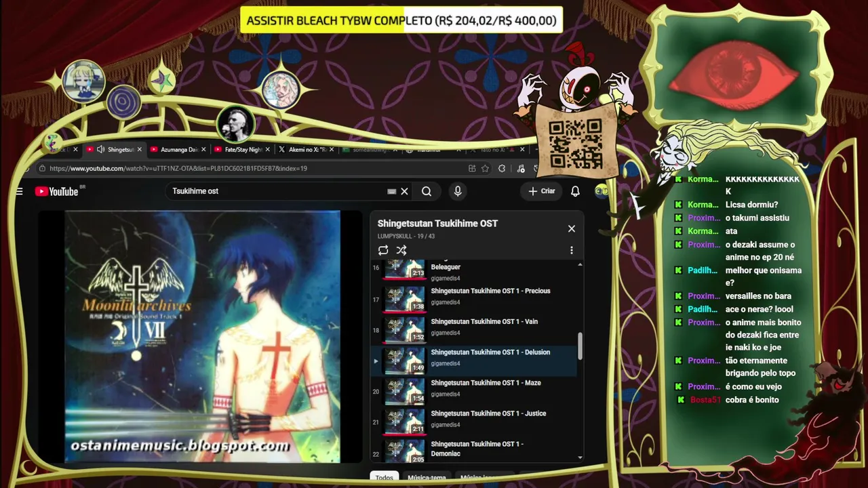Viewport: 868px width, 488px height.
Task: Open thumbnail of the Maze track
Action: 405,391
